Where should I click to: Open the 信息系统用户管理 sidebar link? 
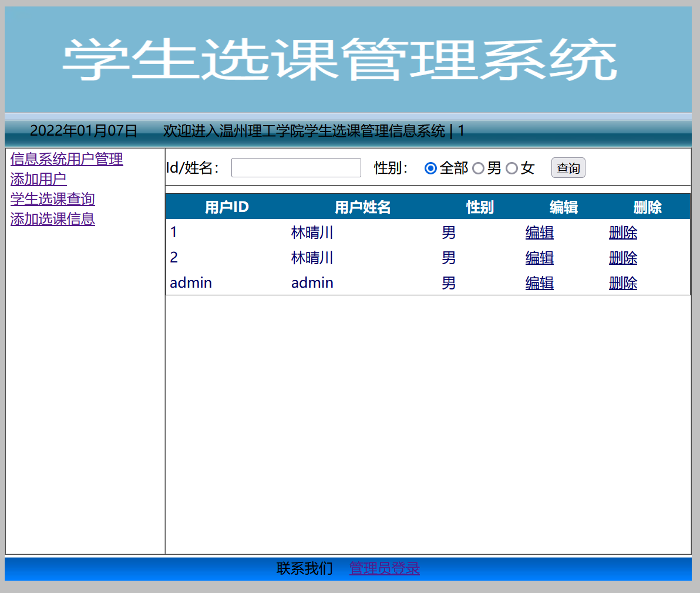click(x=66, y=159)
